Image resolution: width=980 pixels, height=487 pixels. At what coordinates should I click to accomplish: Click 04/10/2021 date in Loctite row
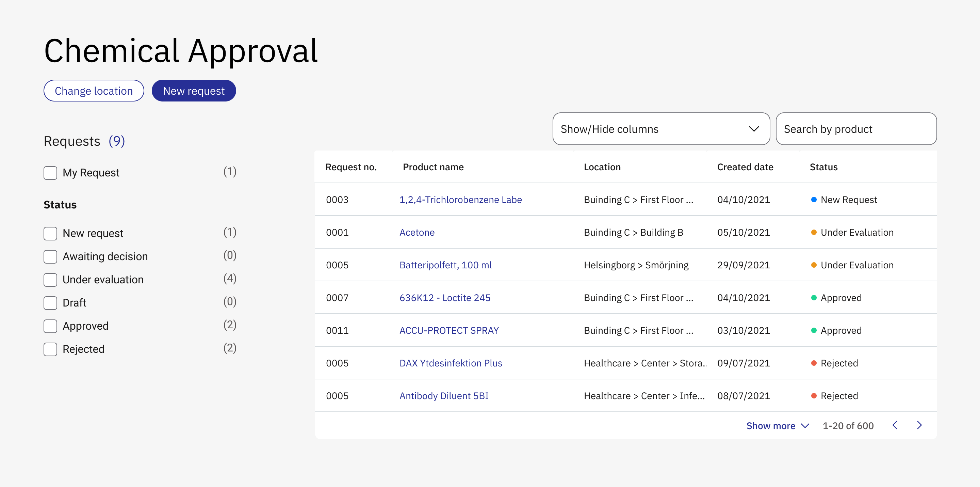[744, 298]
